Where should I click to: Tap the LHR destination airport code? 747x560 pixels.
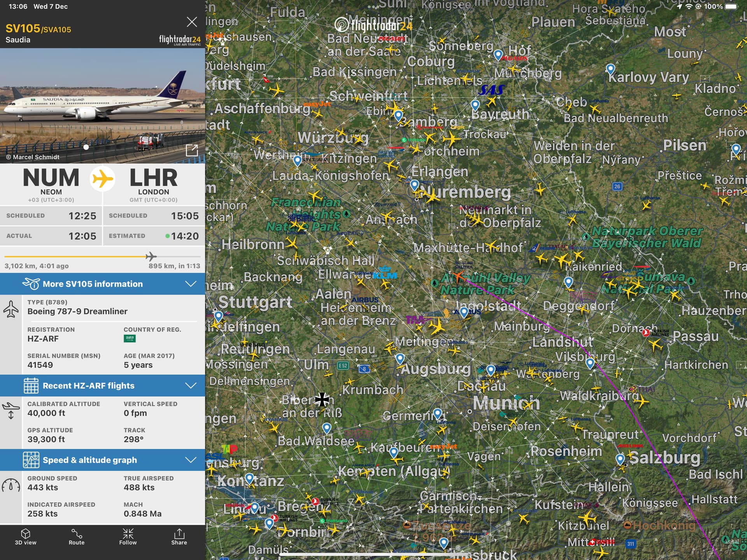tap(154, 178)
